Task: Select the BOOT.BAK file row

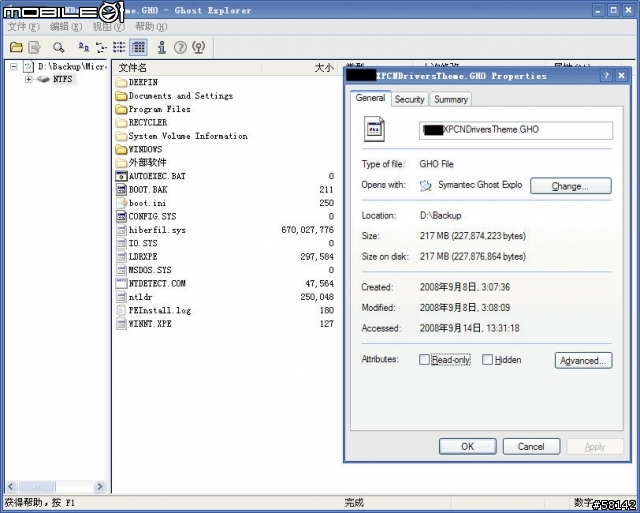Action: click(224, 190)
